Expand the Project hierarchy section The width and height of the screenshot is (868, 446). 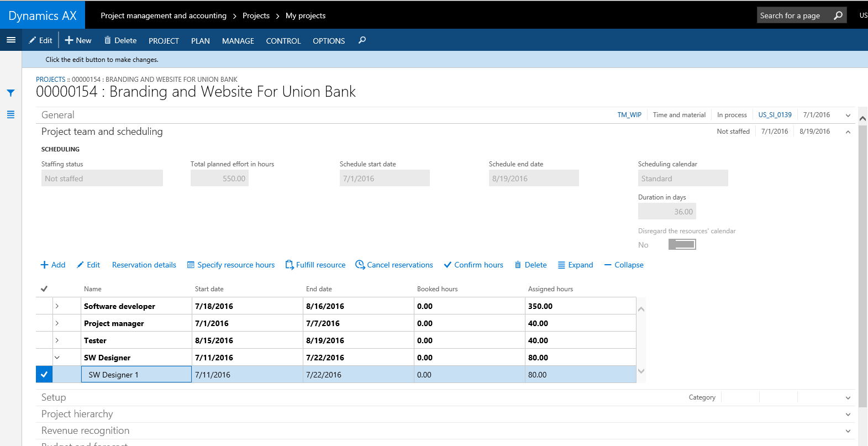848,414
